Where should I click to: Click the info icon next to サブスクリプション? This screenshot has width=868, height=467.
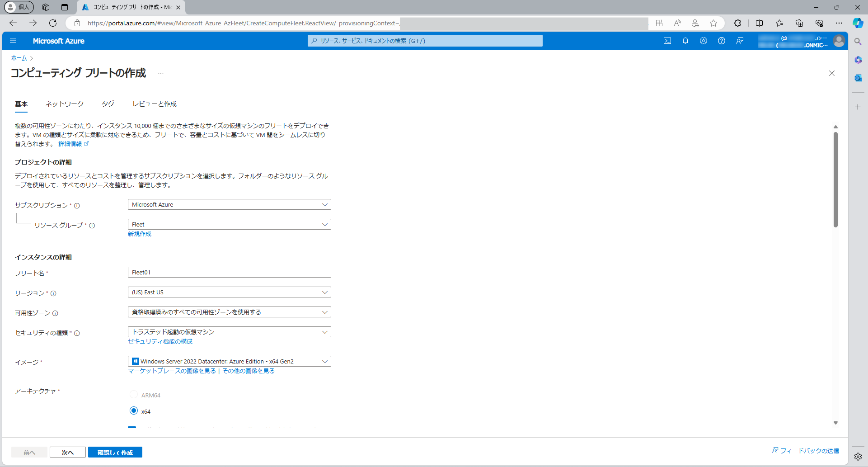[77, 206]
